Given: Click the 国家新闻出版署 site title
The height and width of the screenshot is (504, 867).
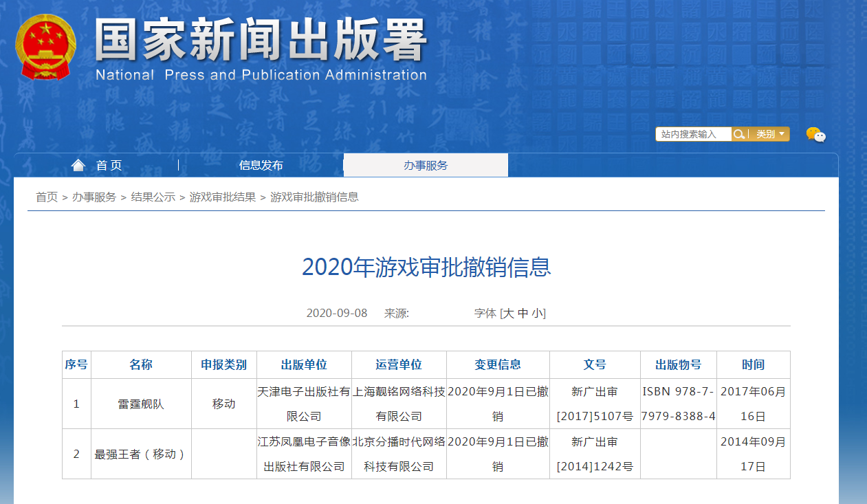Looking at the screenshot, I should 261,40.
